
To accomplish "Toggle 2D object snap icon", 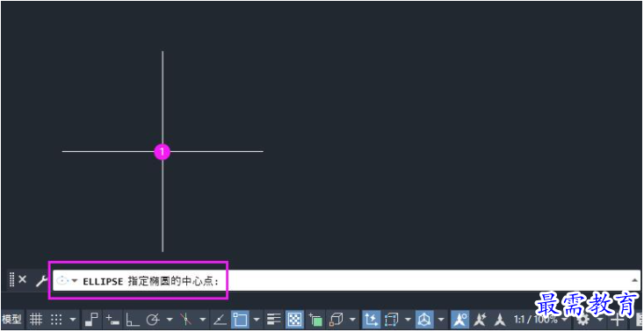I will 240,319.
